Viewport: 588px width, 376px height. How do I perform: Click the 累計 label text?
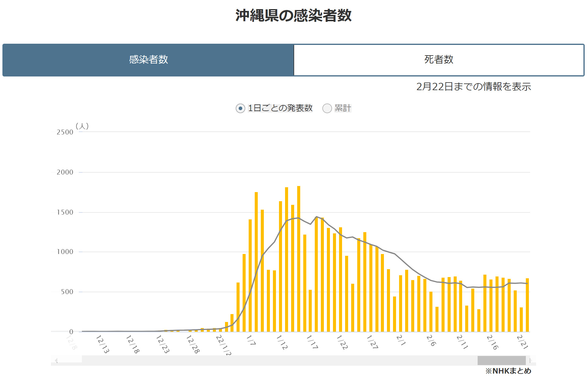(x=343, y=108)
